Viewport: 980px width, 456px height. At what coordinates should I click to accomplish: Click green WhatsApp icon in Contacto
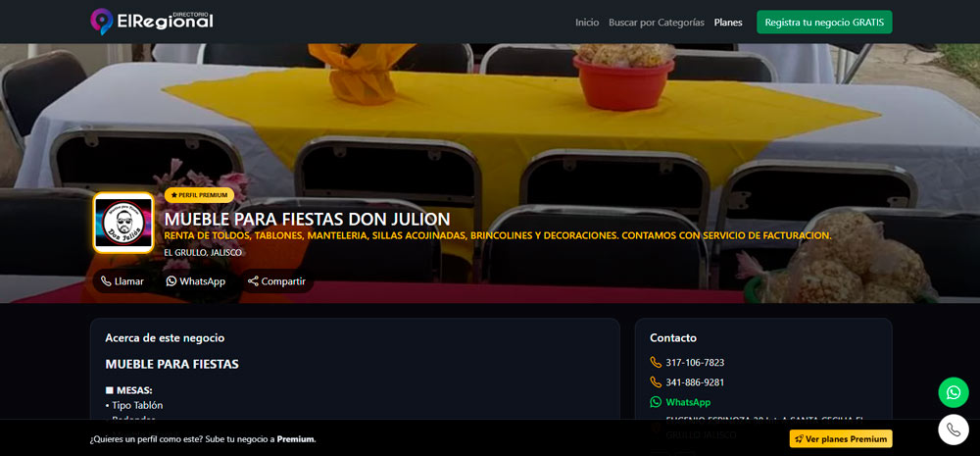click(x=656, y=402)
